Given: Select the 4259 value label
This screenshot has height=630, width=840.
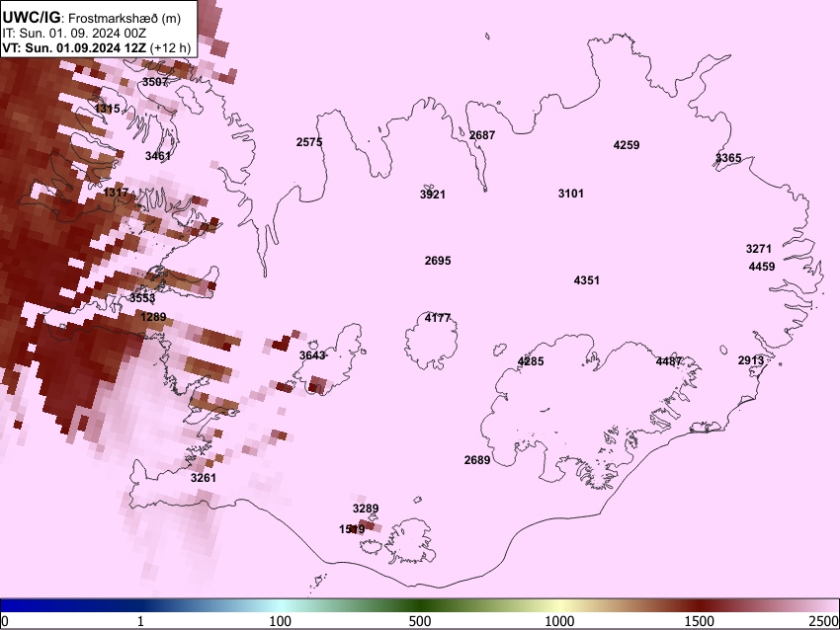Looking at the screenshot, I should point(627,145).
